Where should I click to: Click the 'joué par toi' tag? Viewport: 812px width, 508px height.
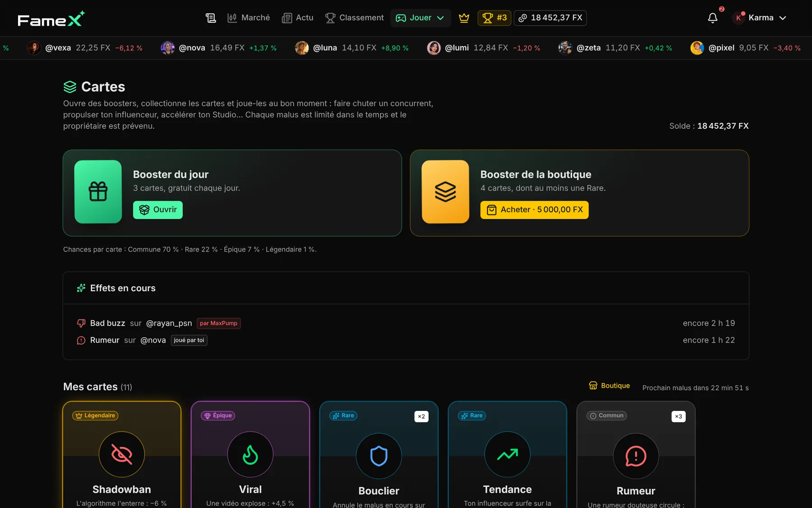pyautogui.click(x=189, y=340)
